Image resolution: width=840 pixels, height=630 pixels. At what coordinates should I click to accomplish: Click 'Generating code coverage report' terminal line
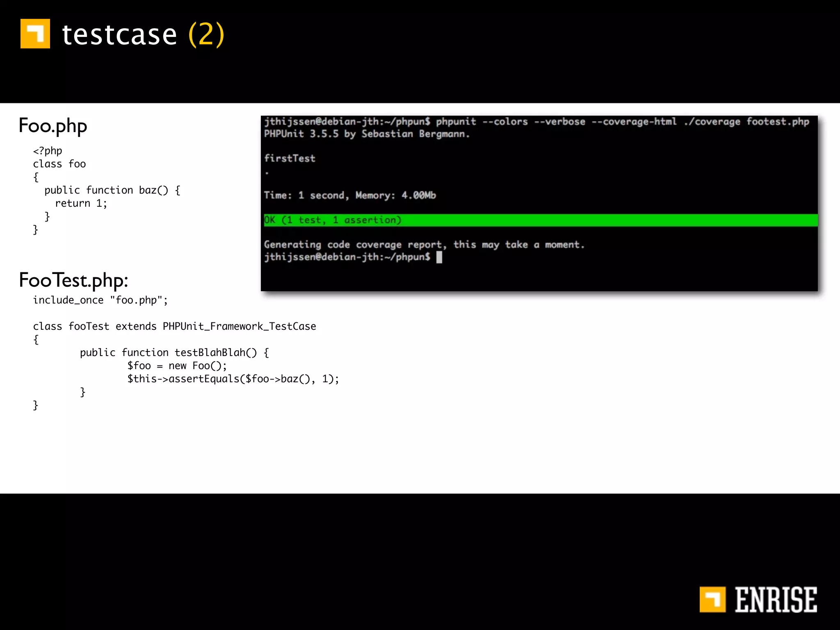point(424,245)
